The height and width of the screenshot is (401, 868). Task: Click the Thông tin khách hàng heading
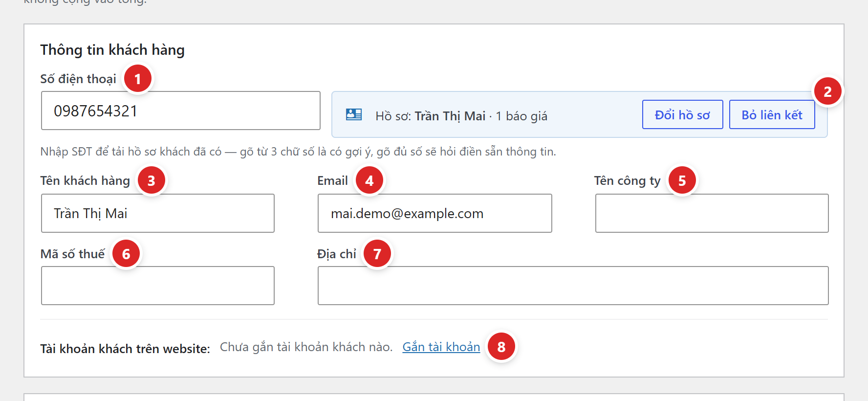click(112, 50)
